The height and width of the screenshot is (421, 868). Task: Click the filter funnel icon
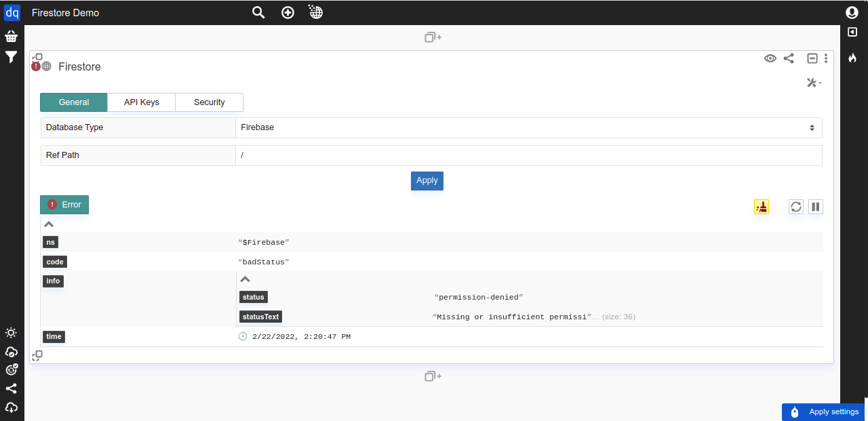click(12, 58)
